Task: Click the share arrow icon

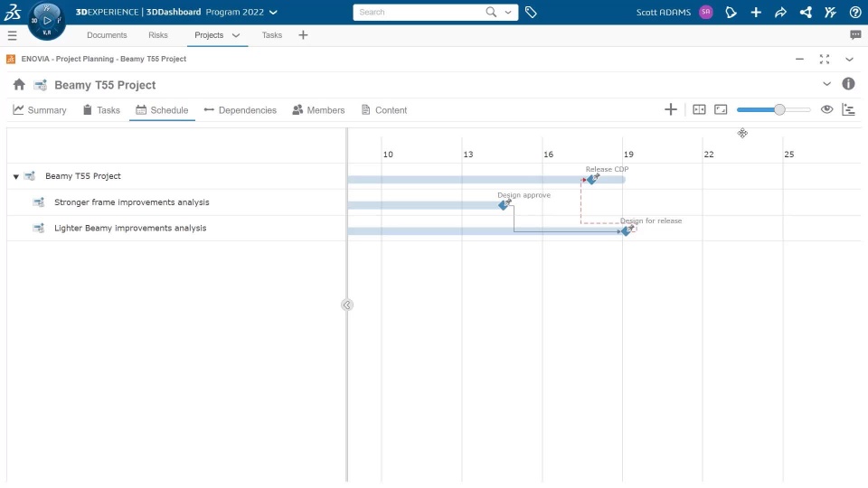Action: [780, 12]
